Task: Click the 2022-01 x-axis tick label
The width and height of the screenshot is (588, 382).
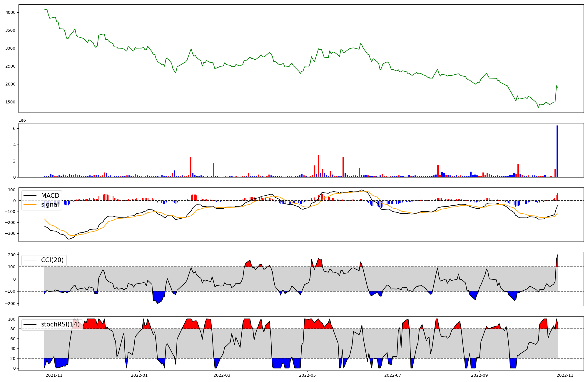Action: [139, 375]
